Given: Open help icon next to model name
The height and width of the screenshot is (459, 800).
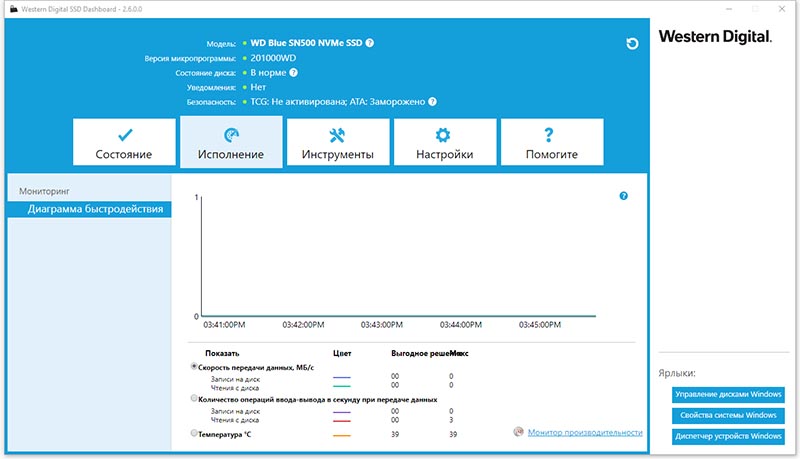Looking at the screenshot, I should pyautogui.click(x=370, y=43).
